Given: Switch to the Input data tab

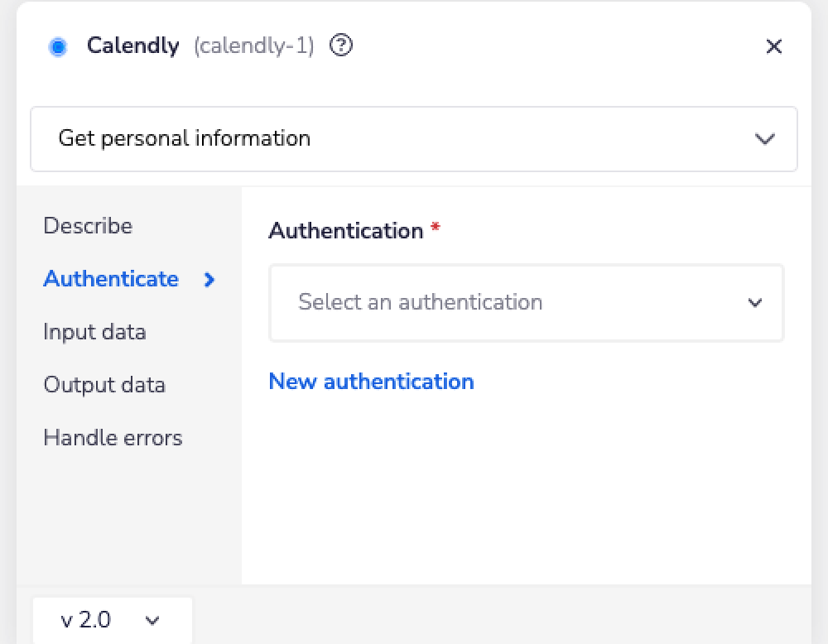Looking at the screenshot, I should coord(94,332).
